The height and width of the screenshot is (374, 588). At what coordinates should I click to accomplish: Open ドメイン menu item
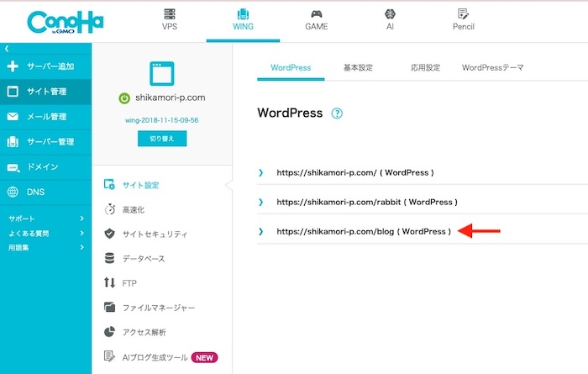(x=45, y=167)
